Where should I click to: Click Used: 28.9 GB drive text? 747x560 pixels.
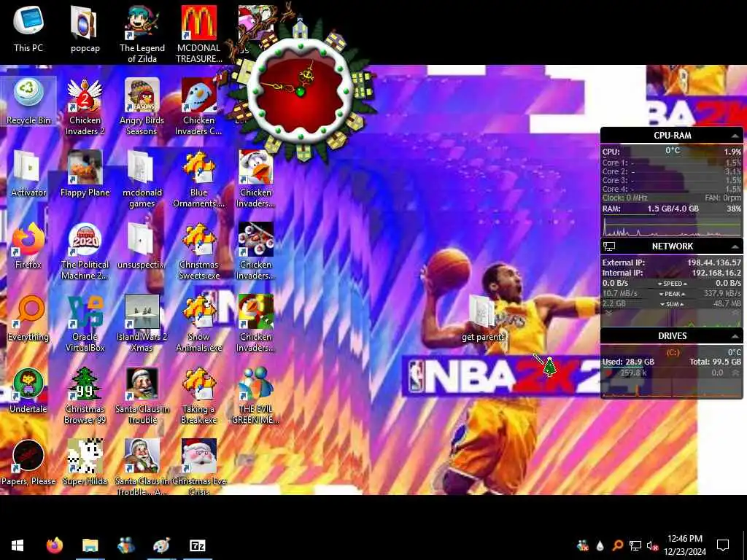[628, 362]
